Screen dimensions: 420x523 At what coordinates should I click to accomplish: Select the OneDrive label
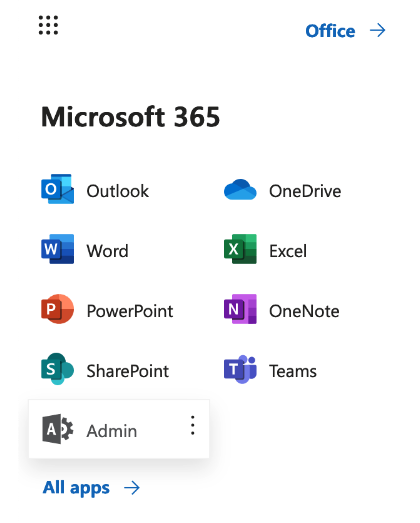coord(305,191)
